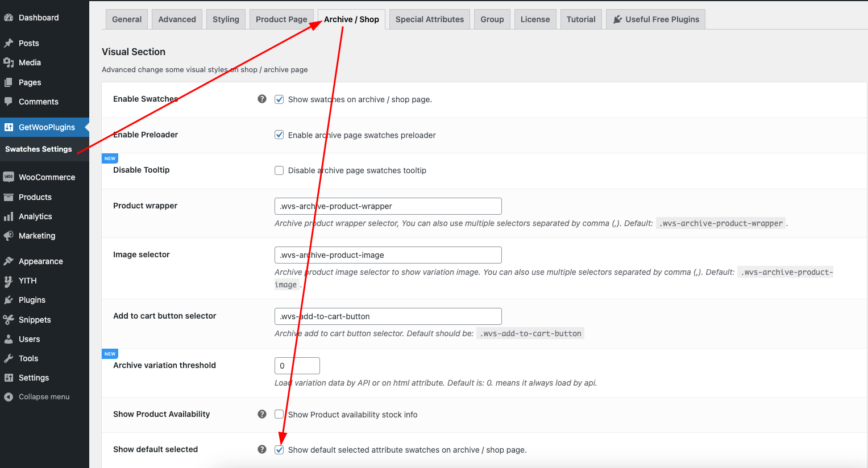The height and width of the screenshot is (468, 868).
Task: Click the Snippets scissors icon
Action: point(9,320)
